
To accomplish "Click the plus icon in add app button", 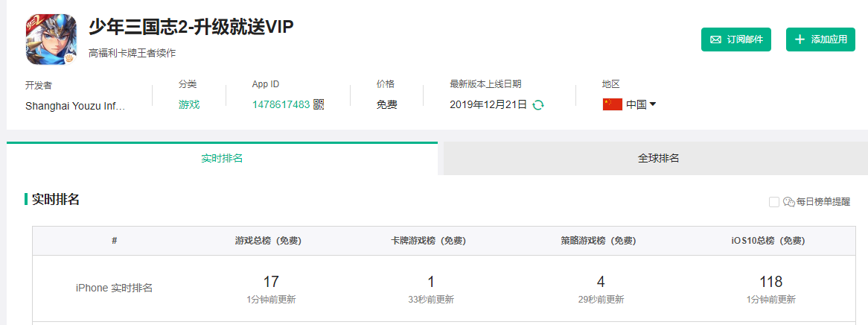I will [800, 40].
